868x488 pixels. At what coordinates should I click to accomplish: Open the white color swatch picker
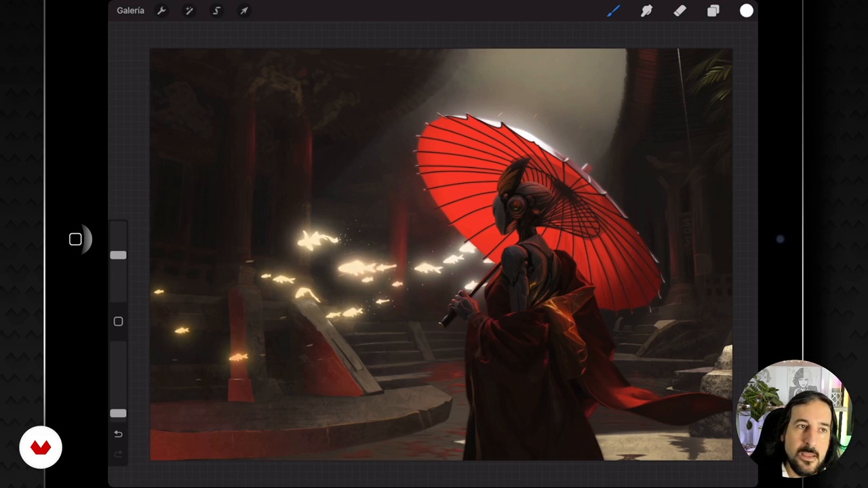pyautogui.click(x=746, y=11)
